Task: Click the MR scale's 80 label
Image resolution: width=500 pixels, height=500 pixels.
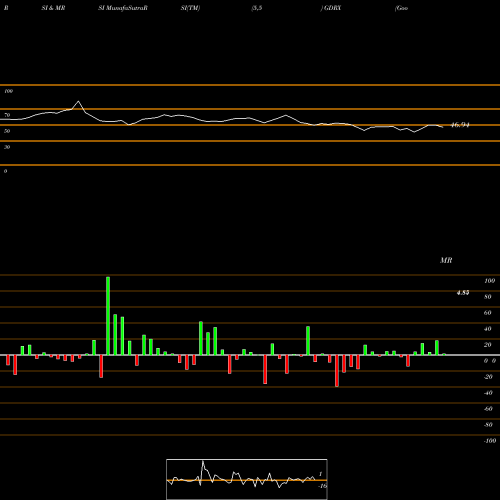Action: tap(488, 297)
